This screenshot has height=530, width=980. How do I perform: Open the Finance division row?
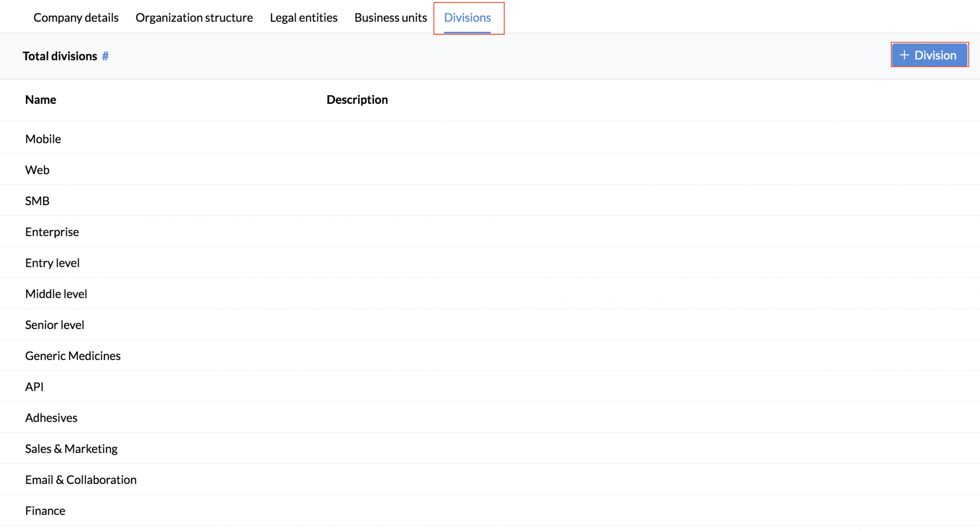coord(490,510)
